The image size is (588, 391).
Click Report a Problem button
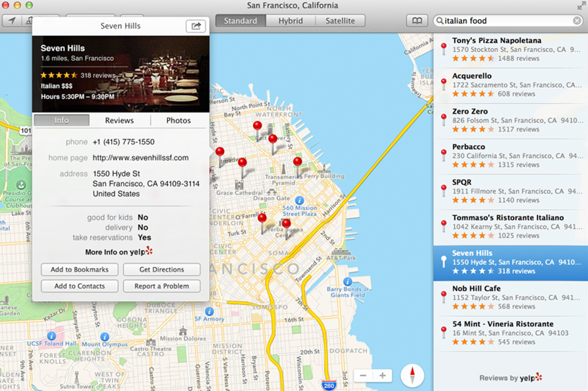[x=161, y=286]
